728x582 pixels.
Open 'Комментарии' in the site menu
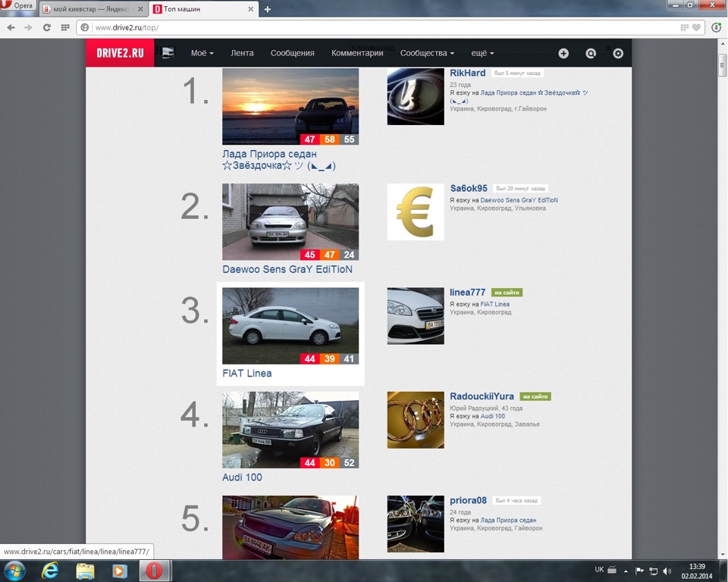click(x=357, y=53)
